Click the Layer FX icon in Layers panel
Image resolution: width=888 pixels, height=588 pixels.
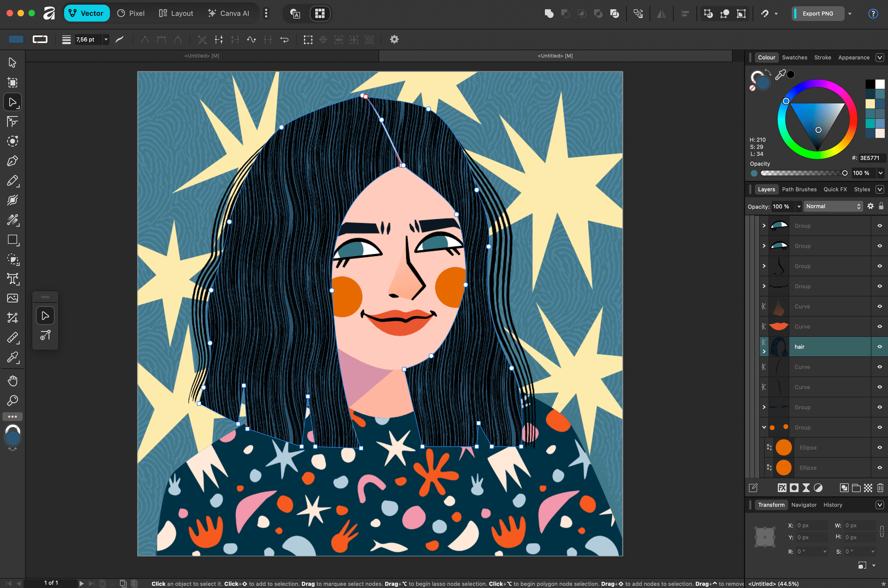tap(782, 488)
